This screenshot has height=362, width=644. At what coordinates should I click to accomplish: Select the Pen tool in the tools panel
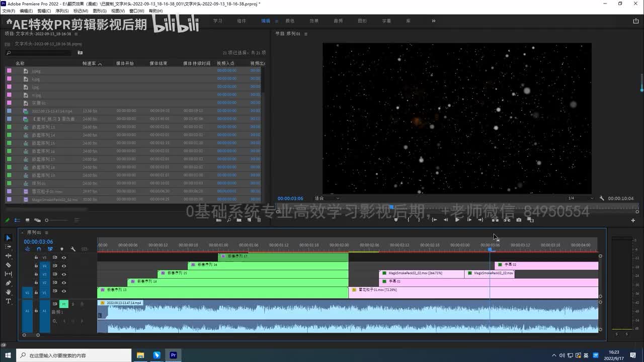click(x=8, y=283)
